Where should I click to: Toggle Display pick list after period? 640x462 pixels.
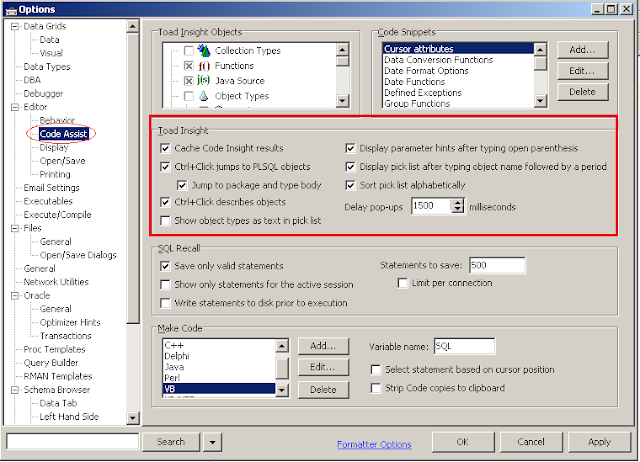350,167
